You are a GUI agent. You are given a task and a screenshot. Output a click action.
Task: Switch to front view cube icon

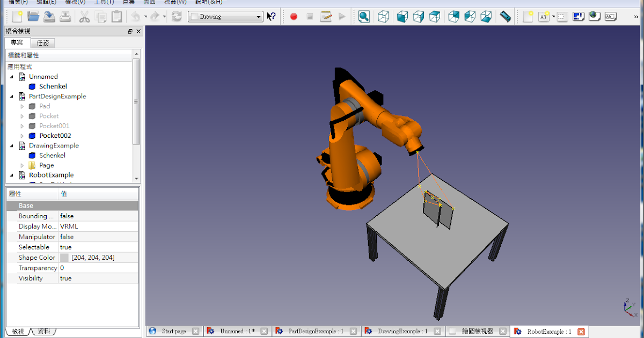[402, 16]
